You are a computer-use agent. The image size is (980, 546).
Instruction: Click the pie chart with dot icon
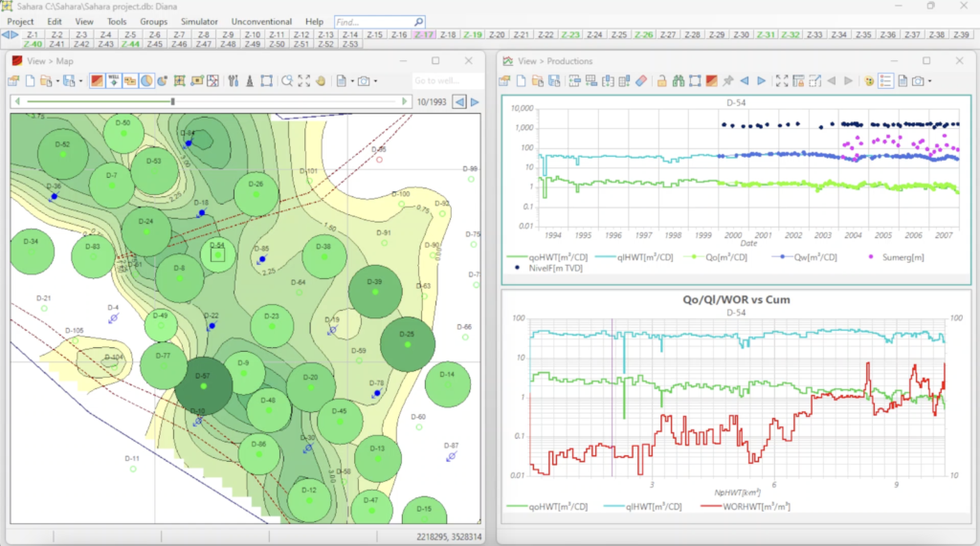point(163,80)
